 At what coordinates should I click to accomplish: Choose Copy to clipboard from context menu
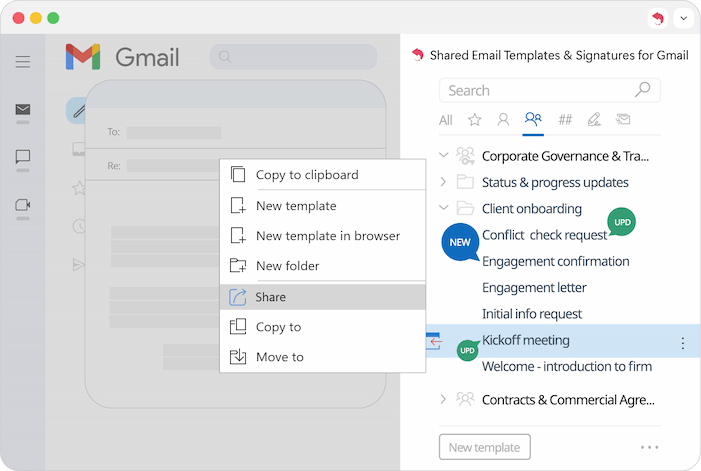coord(322,175)
